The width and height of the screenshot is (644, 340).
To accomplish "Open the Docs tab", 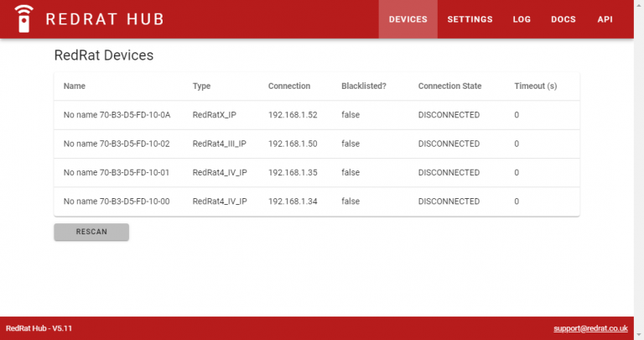I will tap(563, 19).
